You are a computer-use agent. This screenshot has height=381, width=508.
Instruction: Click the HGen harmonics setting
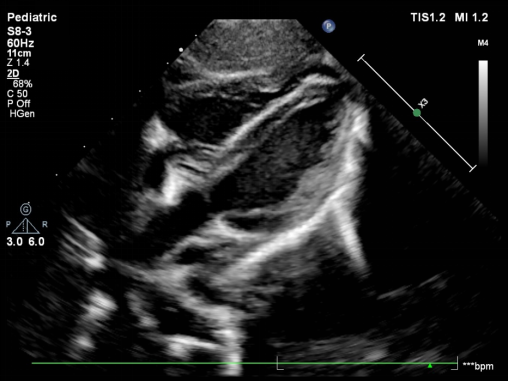(x=22, y=114)
